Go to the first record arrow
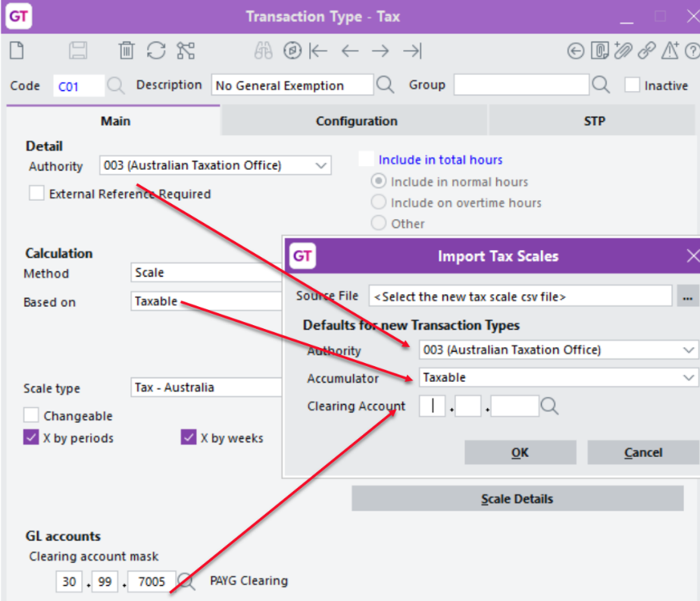The image size is (700, 601). point(318,51)
